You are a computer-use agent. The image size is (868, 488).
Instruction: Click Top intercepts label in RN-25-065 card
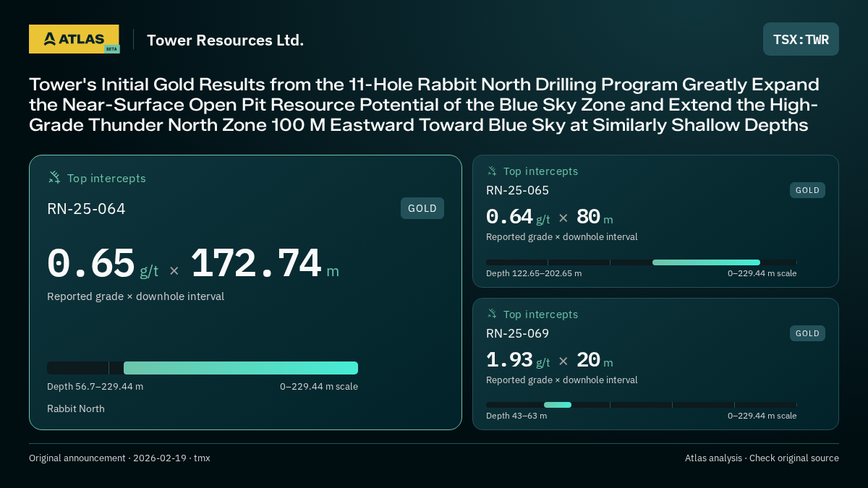click(x=540, y=171)
